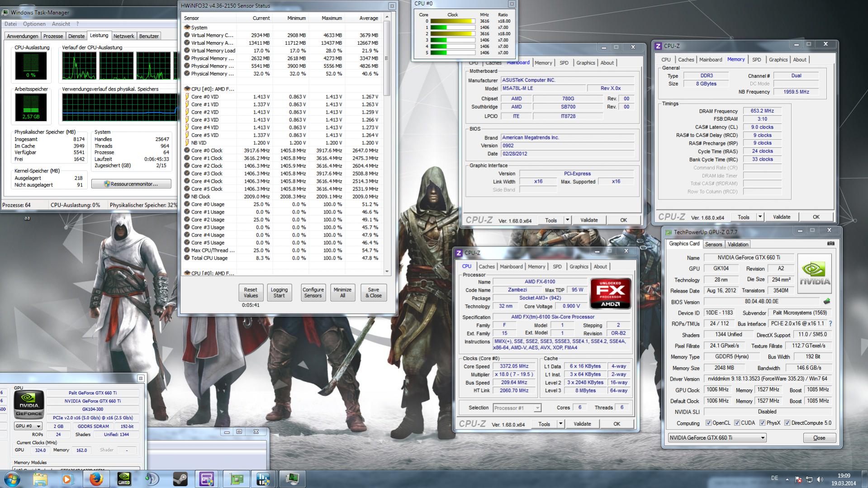868x488 pixels.
Task: Open Caches tab in CPU-Z processor window
Action: 487,267
